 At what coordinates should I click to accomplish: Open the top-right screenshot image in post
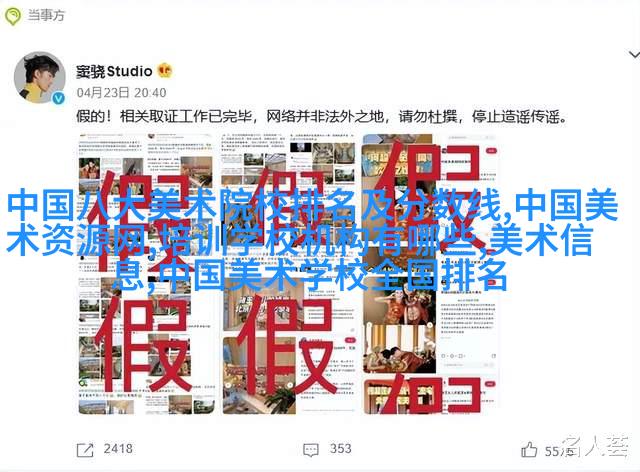coord(429,203)
